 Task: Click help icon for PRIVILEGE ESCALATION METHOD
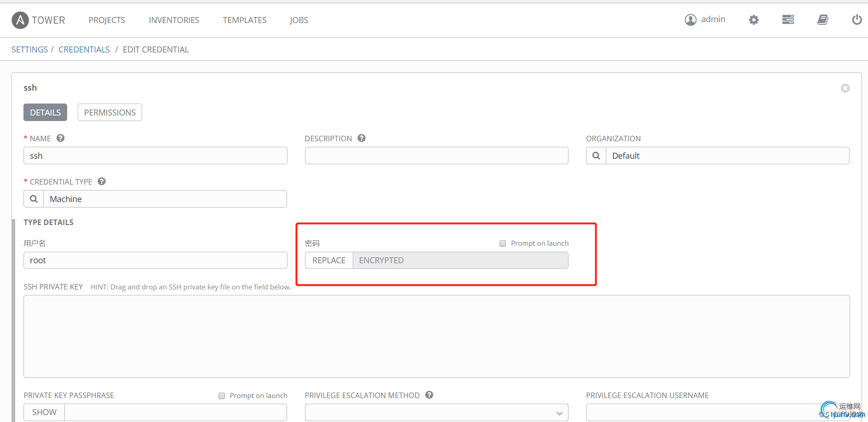point(429,395)
